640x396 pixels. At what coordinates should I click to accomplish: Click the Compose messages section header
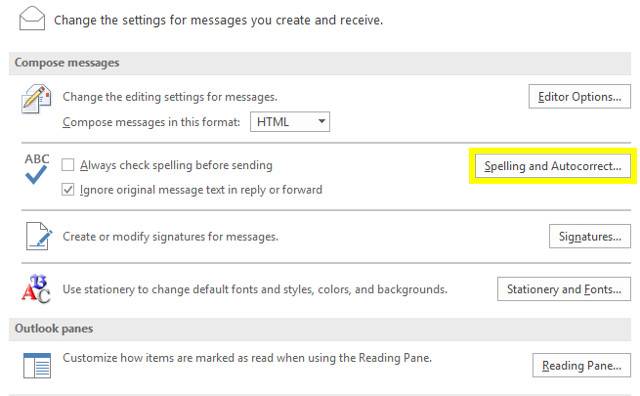tap(320, 63)
